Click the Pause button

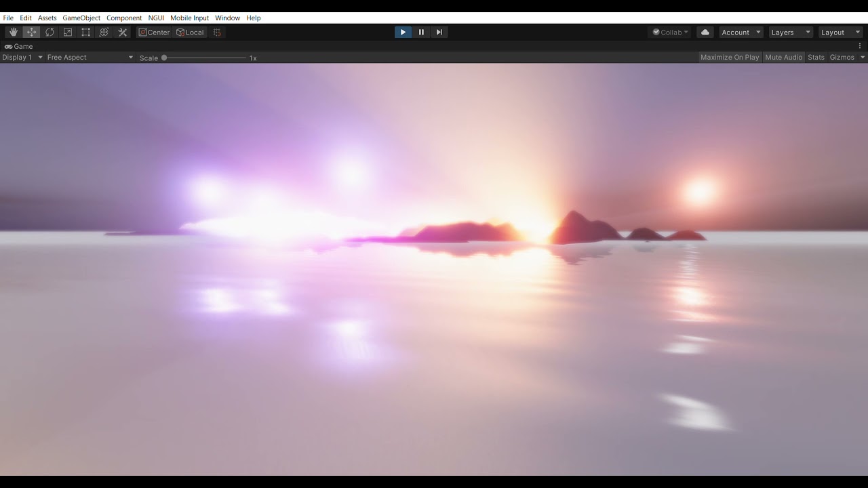pyautogui.click(x=421, y=32)
